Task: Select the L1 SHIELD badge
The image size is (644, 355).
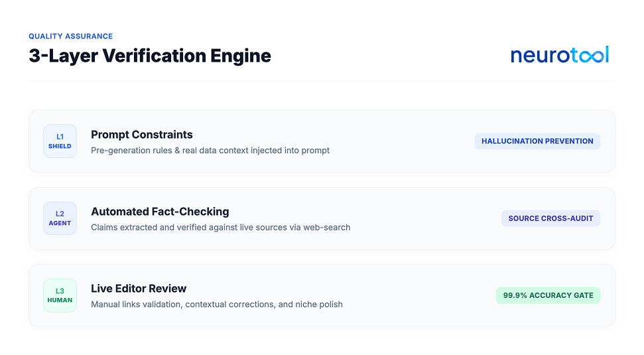Action: [x=60, y=141]
